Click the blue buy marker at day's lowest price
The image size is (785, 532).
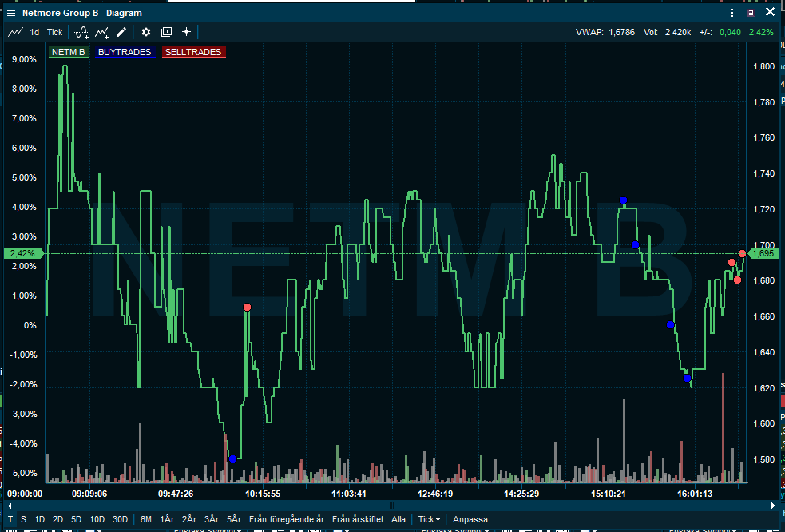pos(232,459)
